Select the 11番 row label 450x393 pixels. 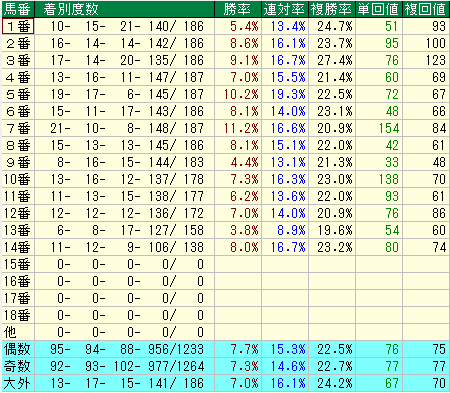click(18, 196)
